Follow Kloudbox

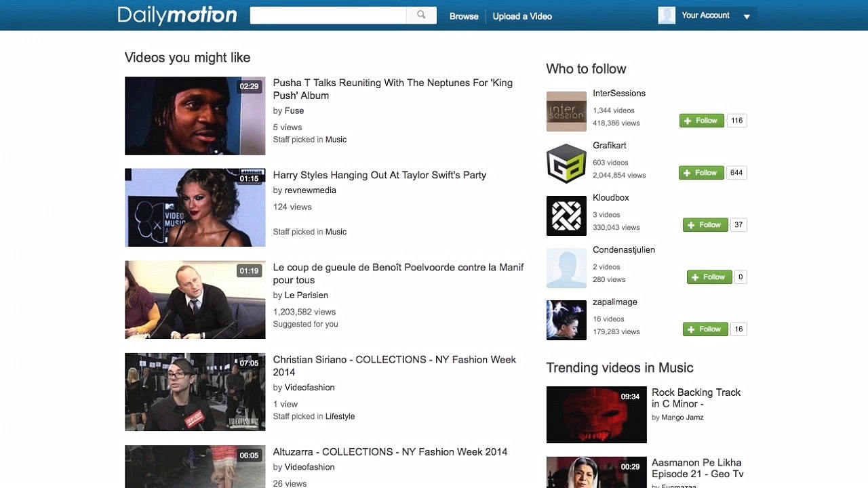(x=705, y=225)
